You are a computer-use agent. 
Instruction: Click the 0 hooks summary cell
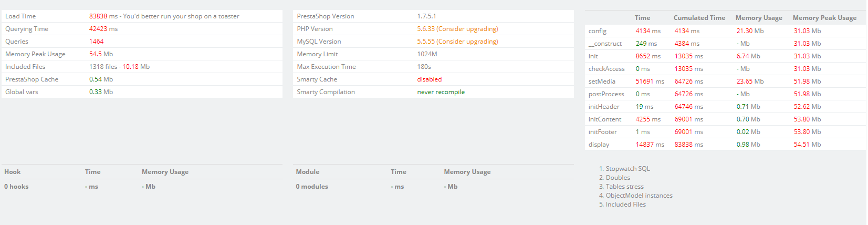click(x=16, y=187)
